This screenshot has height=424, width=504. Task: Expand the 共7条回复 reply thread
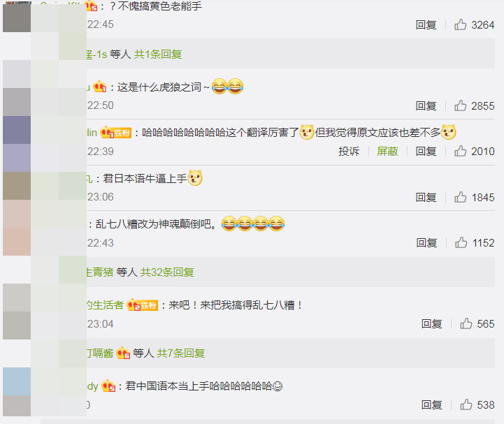coord(181,353)
